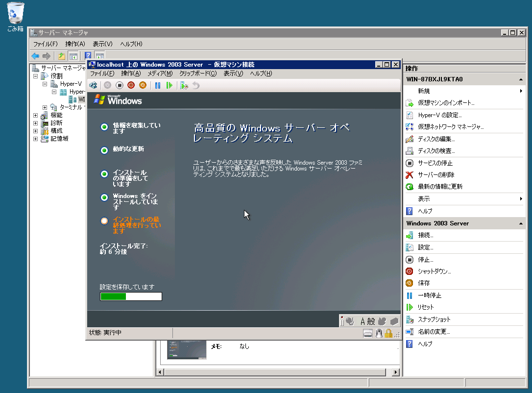This screenshot has width=532, height=393.
Task: Click the IME A input mode in guest
Action: pyautogui.click(x=363, y=321)
